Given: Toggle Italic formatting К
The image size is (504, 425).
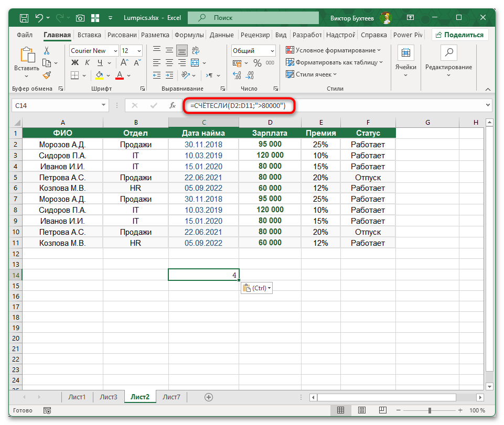Looking at the screenshot, I should tap(87, 63).
